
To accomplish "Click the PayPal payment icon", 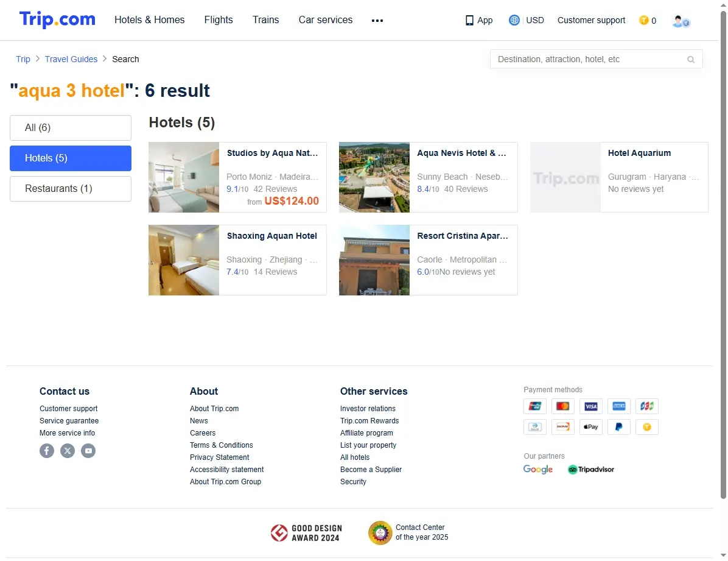I will pyautogui.click(x=619, y=426).
